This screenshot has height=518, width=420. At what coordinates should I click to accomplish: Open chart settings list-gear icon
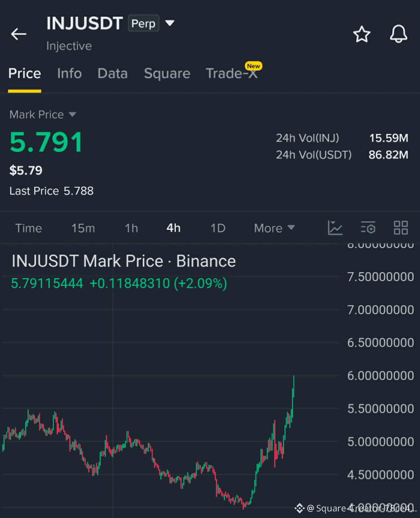[x=368, y=228]
